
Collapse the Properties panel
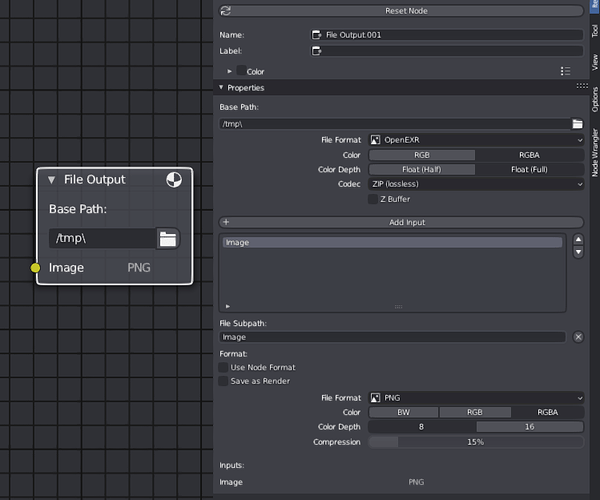click(x=221, y=88)
